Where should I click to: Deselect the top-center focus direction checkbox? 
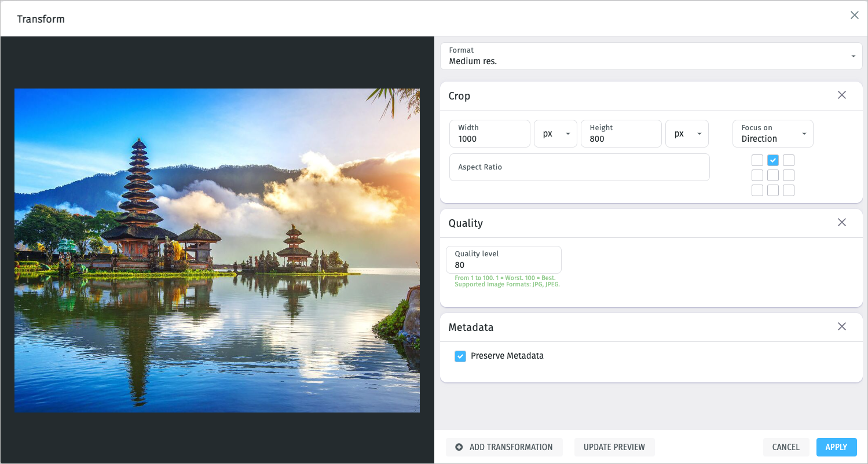[772, 160]
